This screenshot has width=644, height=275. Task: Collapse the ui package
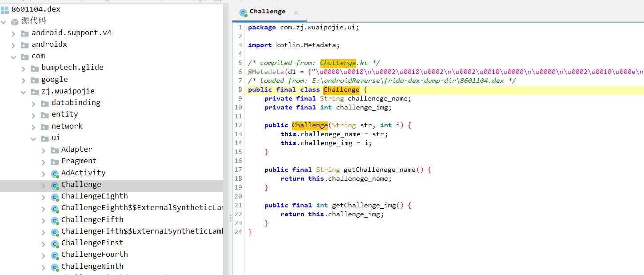[34, 138]
